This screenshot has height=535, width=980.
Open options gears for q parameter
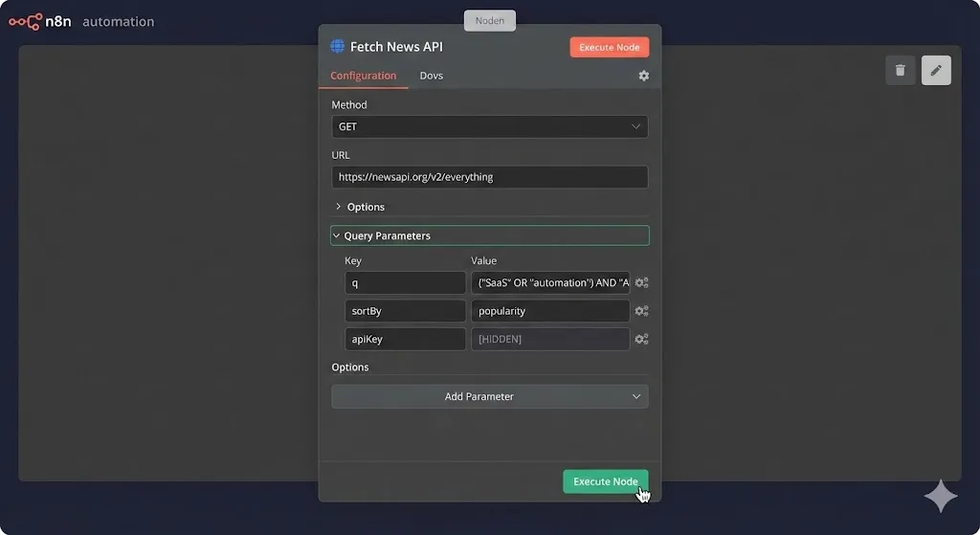[x=641, y=282]
